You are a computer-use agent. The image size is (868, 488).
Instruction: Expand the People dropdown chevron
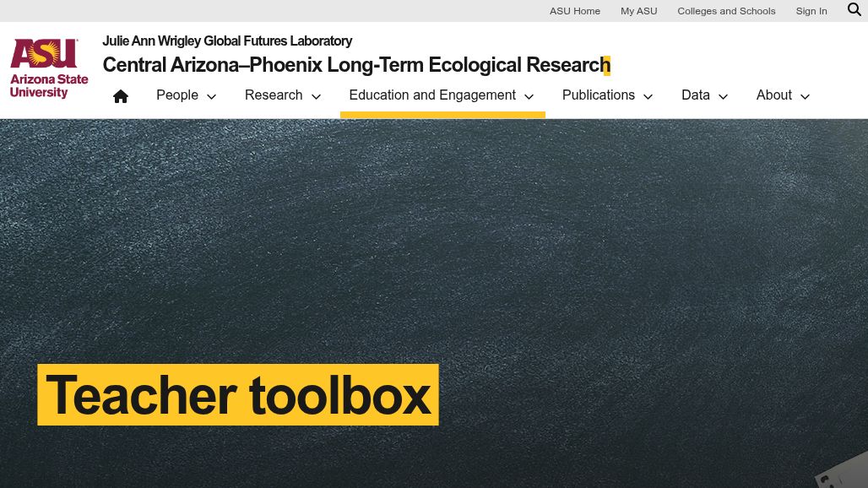click(x=211, y=97)
